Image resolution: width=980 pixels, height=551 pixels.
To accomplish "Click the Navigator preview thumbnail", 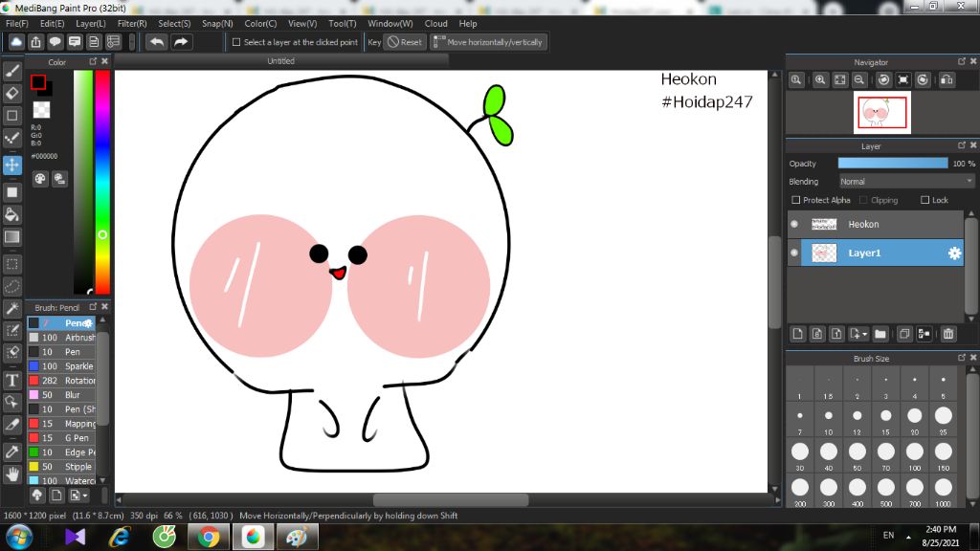I will pos(881,113).
